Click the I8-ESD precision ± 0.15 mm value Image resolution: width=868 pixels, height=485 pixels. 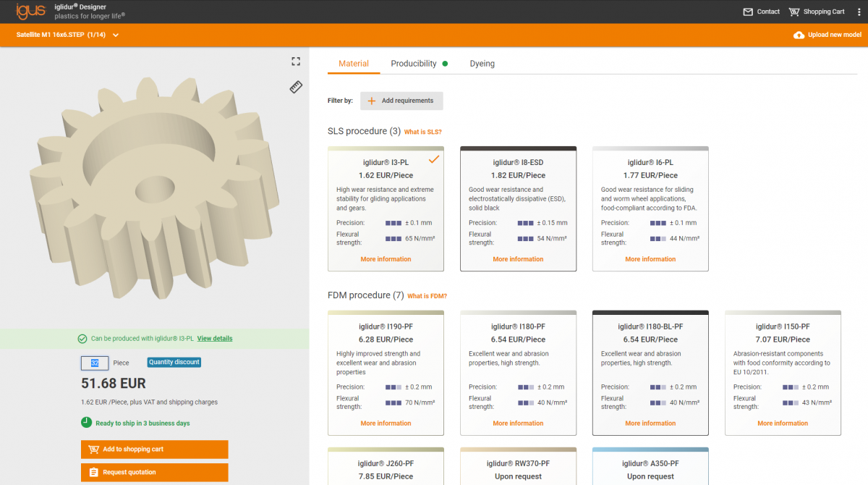coord(553,223)
